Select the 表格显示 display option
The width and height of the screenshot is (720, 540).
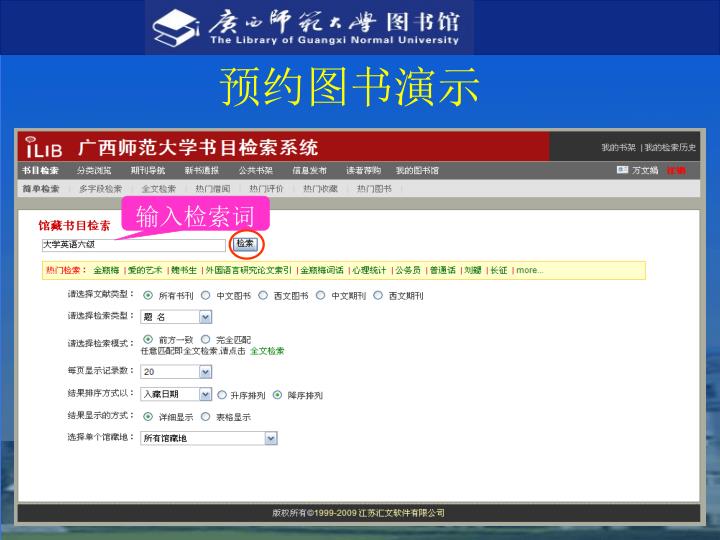206,416
